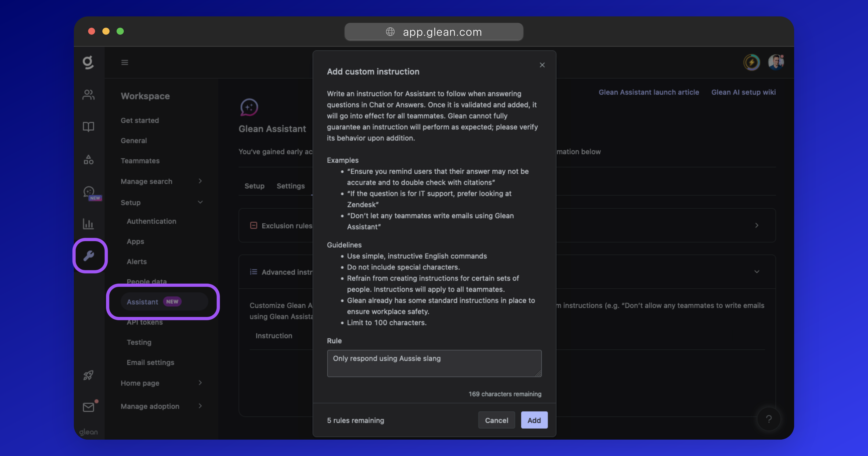Collapse the Setup section chevron
868x456 pixels.
tap(200, 202)
